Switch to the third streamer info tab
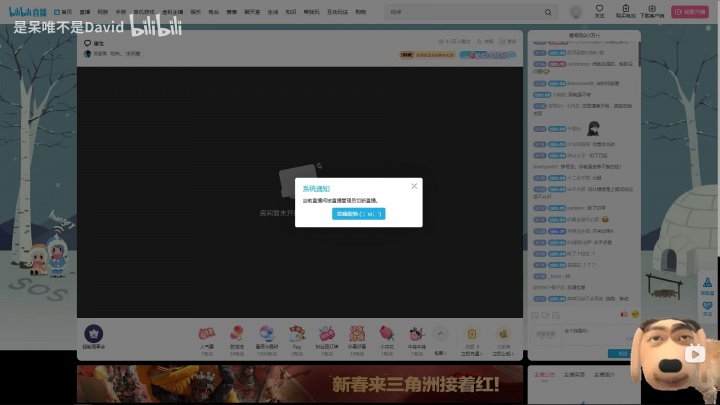 tap(605, 375)
